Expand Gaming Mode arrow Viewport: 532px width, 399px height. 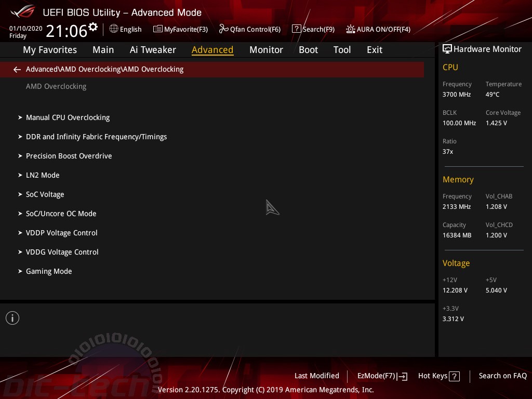tap(20, 271)
